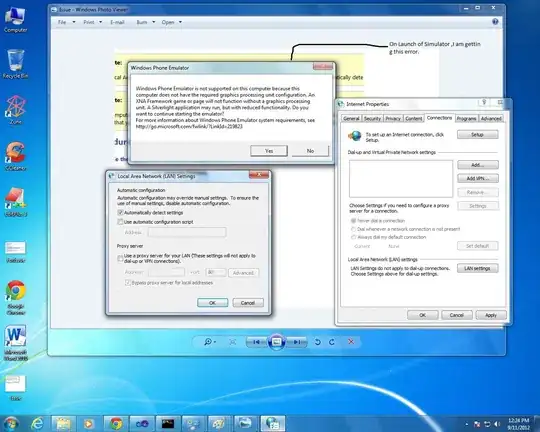
Task: Launch Zune from the desktop
Action: 15,110
